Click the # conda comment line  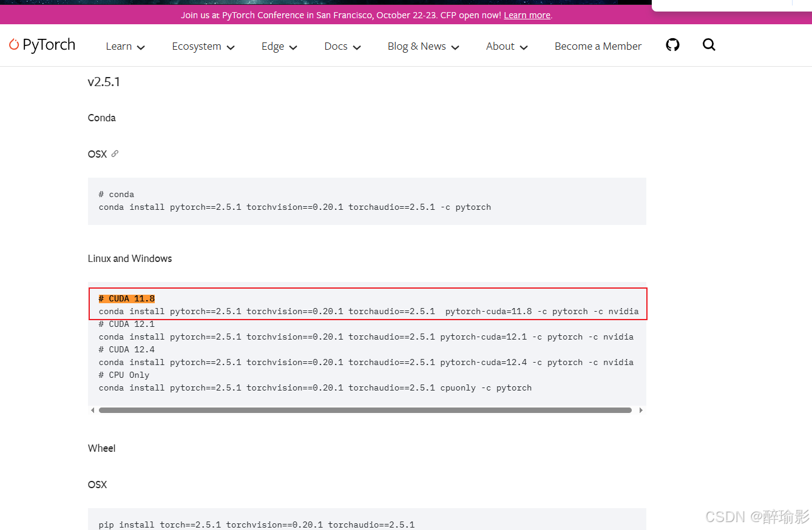(x=117, y=194)
